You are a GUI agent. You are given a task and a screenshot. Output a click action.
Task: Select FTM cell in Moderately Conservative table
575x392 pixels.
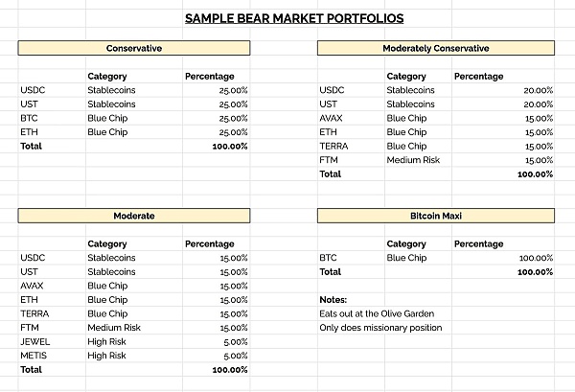329,160
